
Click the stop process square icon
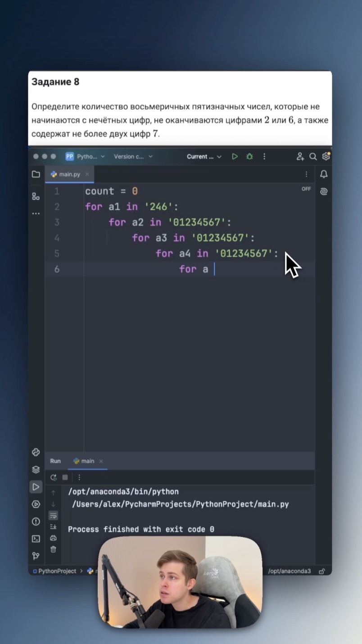65,477
